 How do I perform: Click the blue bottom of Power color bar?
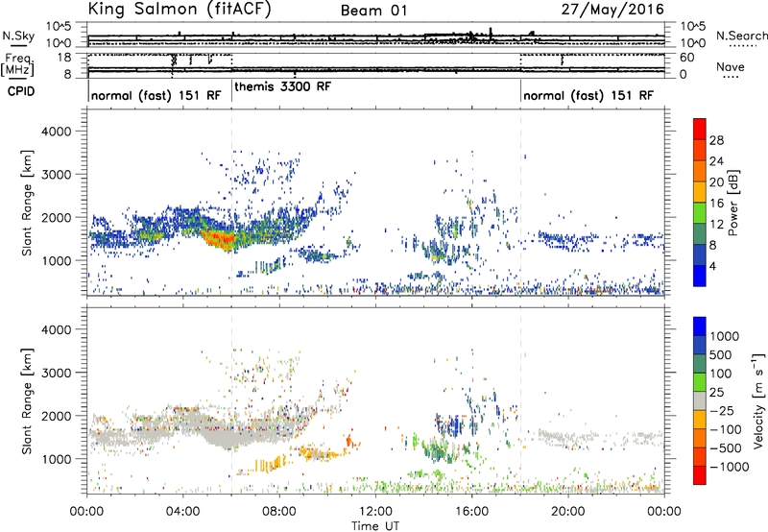pyautogui.click(x=700, y=276)
